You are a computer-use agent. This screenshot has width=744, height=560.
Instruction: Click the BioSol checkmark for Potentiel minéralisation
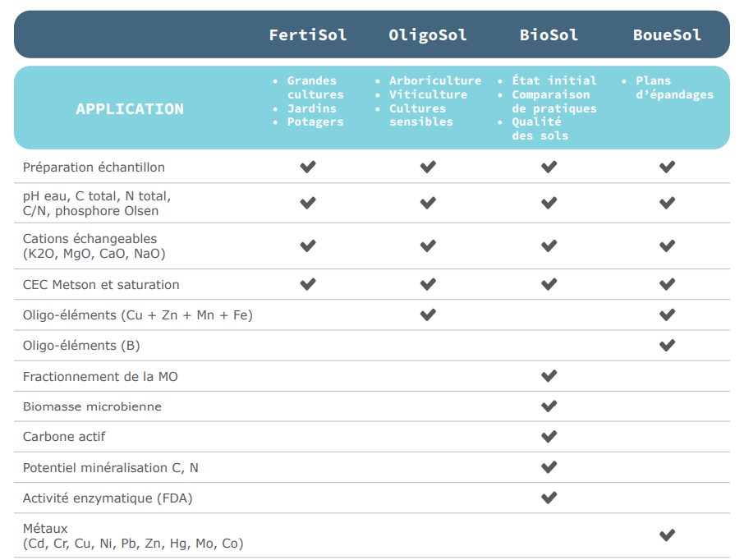[x=549, y=467]
